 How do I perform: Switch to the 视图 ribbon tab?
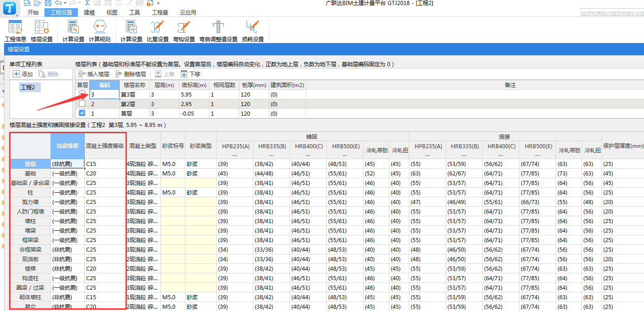tap(111, 13)
